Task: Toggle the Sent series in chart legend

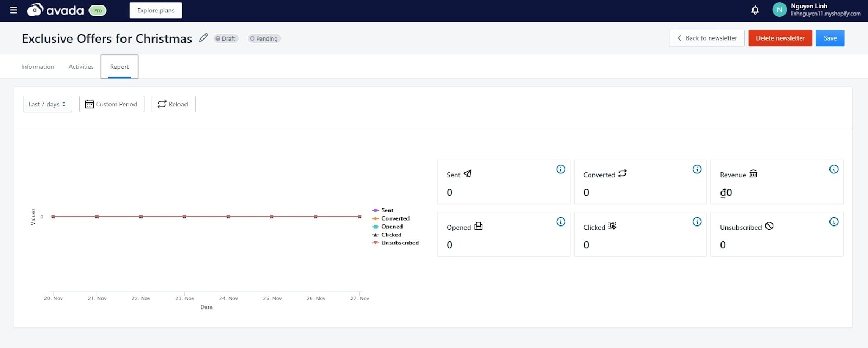Action: pos(387,210)
